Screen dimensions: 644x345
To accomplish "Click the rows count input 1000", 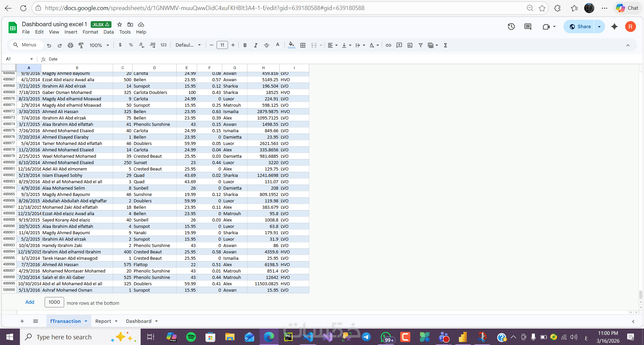I will coord(54,302).
